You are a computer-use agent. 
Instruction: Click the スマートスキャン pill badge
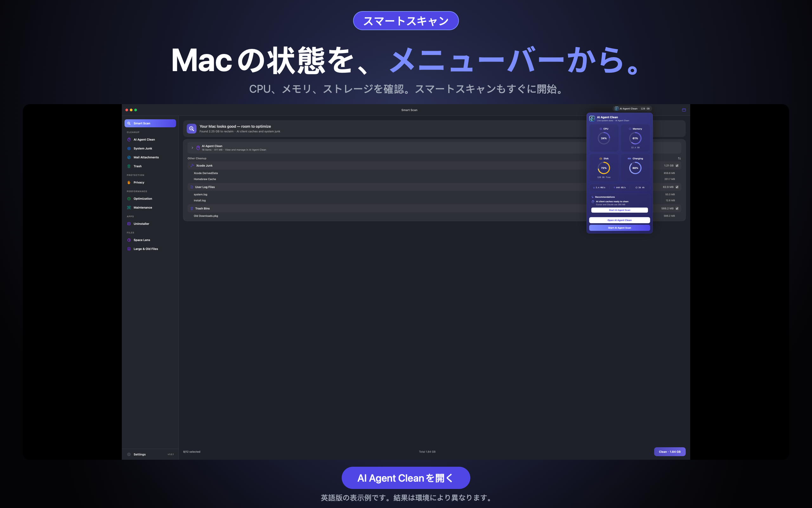(406, 21)
